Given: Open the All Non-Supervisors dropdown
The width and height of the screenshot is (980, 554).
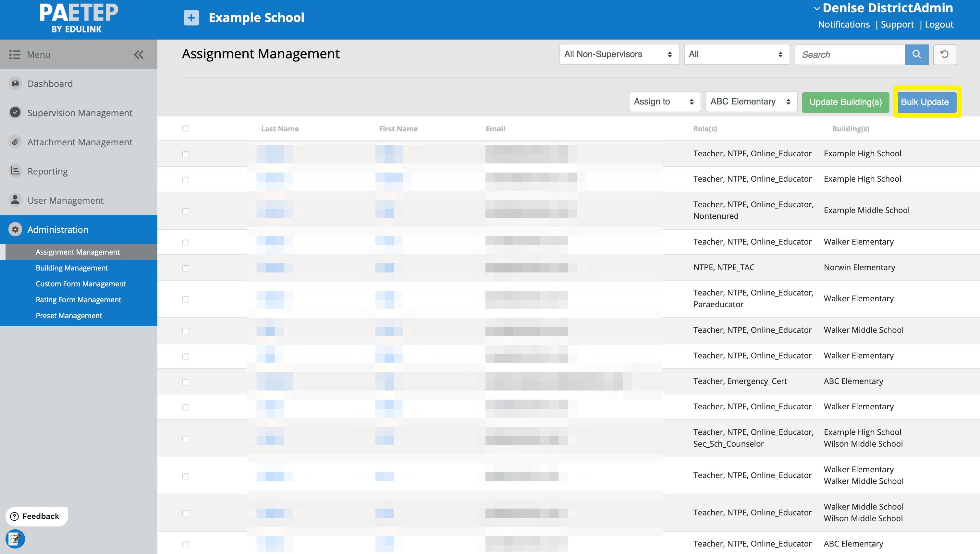Looking at the screenshot, I should pos(619,54).
